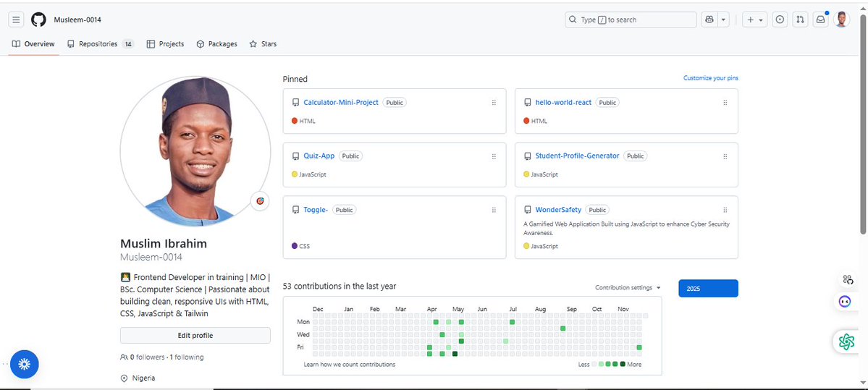This screenshot has width=868, height=390.
Task: Click drag handle on Quiz-App card
Action: point(494,156)
